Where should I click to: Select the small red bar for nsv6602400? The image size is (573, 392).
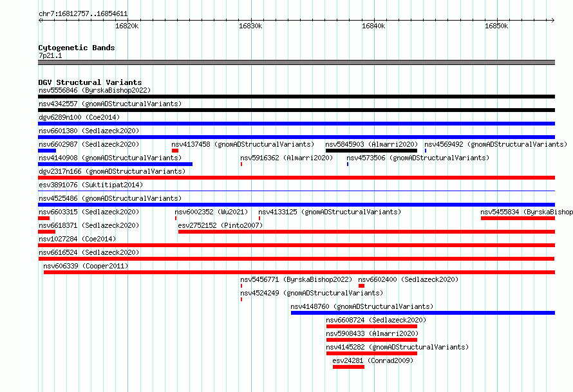point(361,286)
